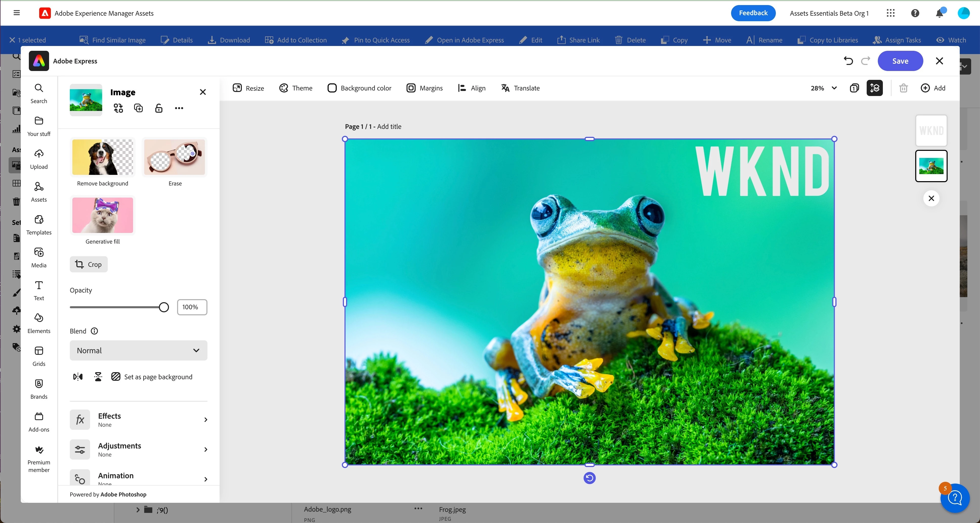Click the undo arrow icon
980x523 pixels.
848,61
